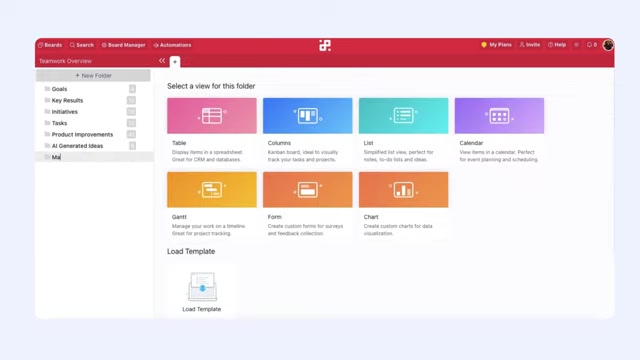Click the Goals folder icon
This screenshot has height=360, width=640.
(47, 89)
